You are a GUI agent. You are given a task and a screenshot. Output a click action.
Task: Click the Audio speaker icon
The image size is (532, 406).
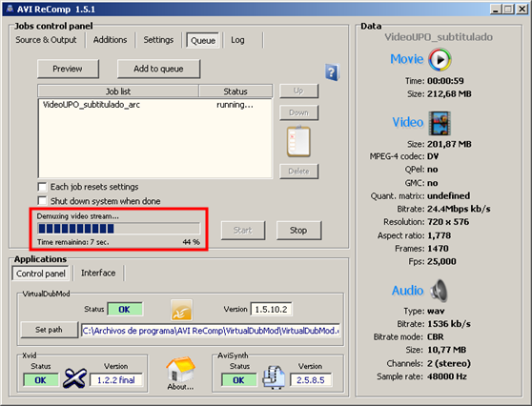point(440,291)
